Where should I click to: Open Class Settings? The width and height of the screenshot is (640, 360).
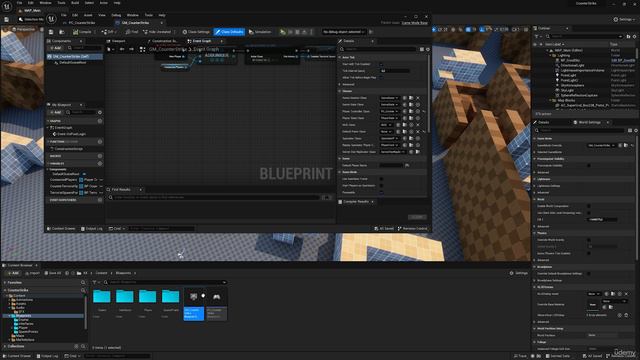[196, 32]
